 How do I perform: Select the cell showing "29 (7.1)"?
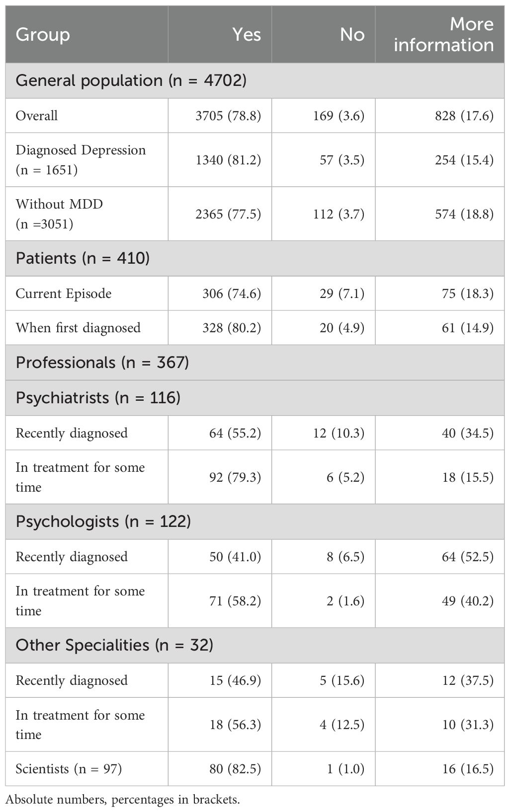pos(345,294)
